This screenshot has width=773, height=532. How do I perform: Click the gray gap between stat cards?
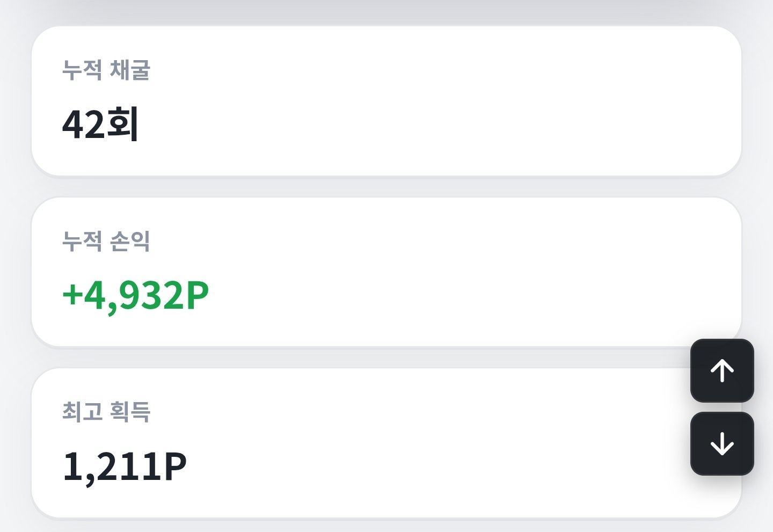[x=386, y=186]
